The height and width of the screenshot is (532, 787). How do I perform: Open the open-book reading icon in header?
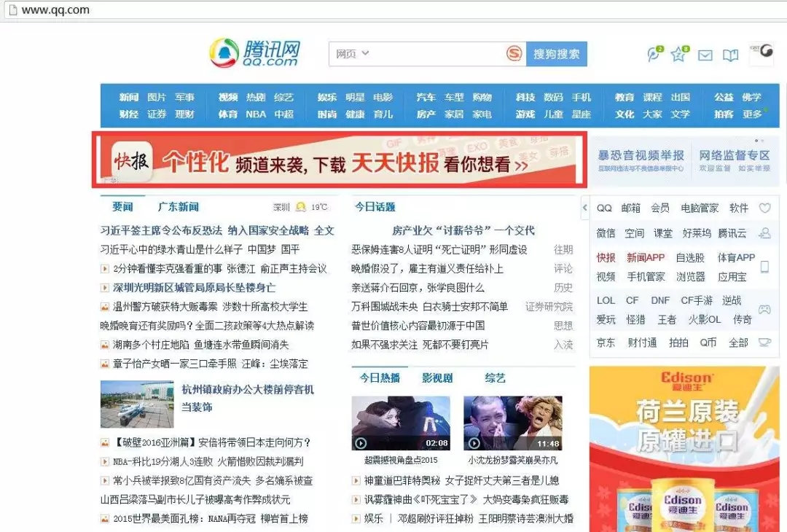tap(730, 55)
